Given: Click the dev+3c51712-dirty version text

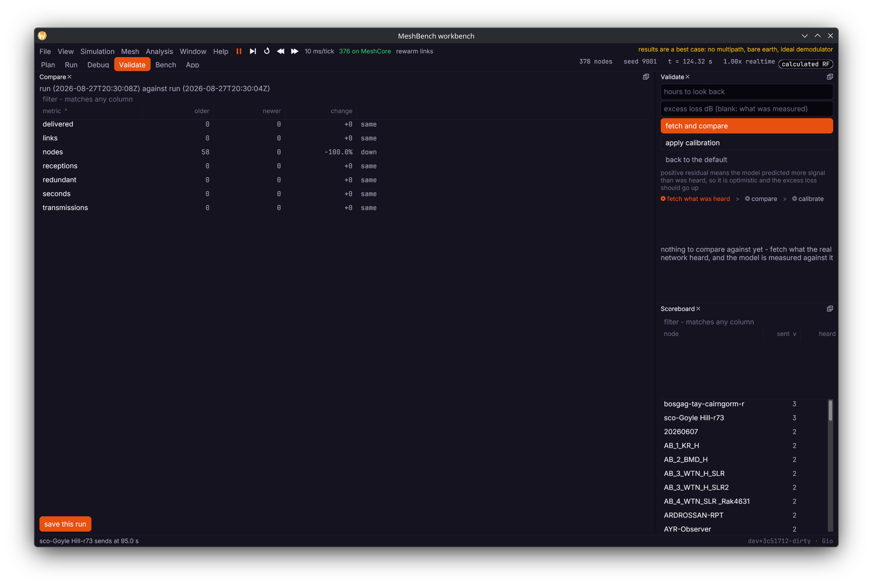Looking at the screenshot, I should (x=779, y=541).
